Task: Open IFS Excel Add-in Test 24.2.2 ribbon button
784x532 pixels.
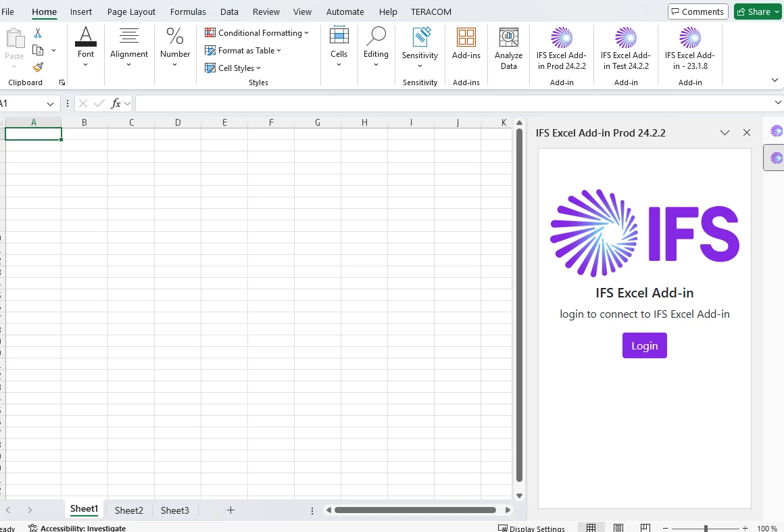Action: pyautogui.click(x=625, y=49)
